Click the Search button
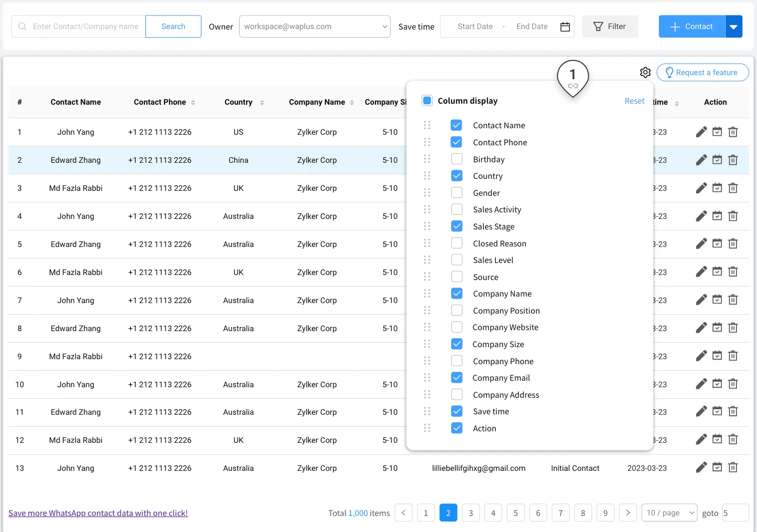This screenshot has width=757, height=532. tap(173, 27)
